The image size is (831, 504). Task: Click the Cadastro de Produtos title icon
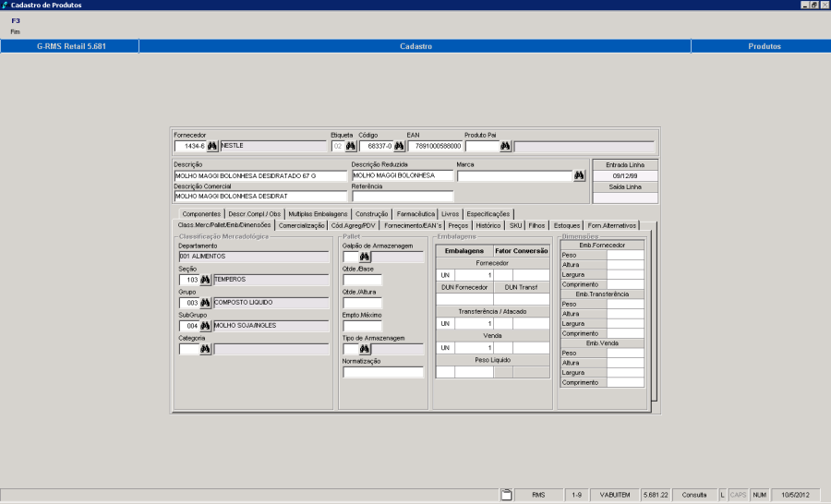(5, 5)
